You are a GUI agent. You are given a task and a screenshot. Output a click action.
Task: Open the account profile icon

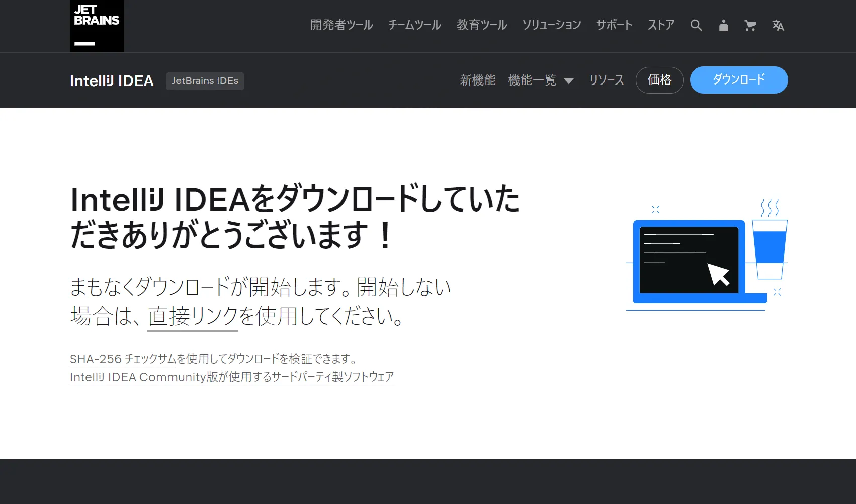[x=723, y=25]
